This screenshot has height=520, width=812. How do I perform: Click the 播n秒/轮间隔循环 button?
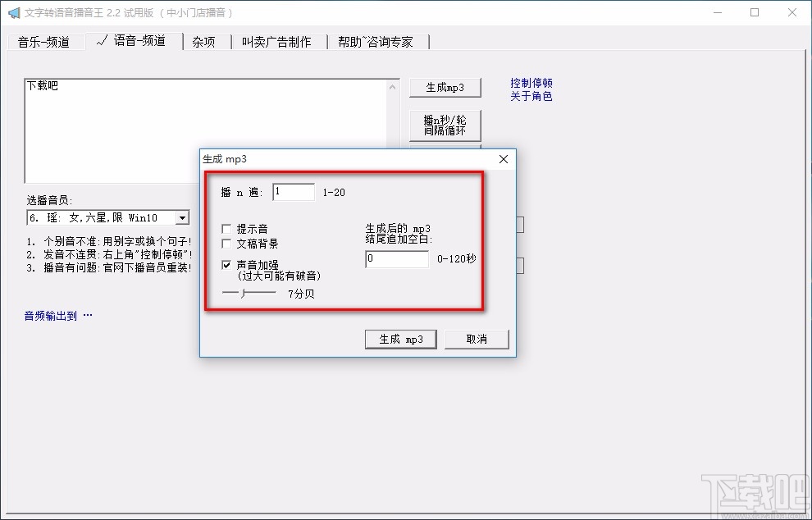coord(445,125)
